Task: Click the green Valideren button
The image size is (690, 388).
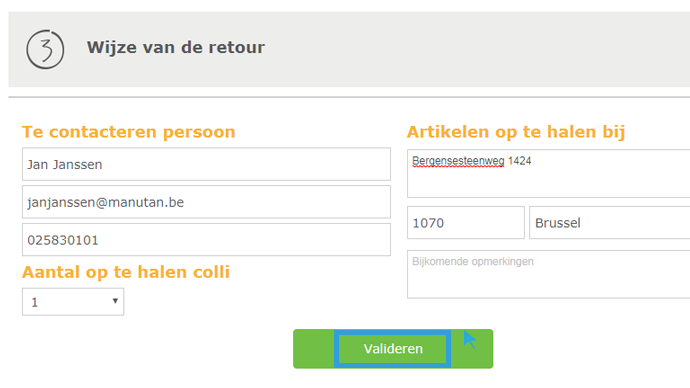Action: pos(393,349)
